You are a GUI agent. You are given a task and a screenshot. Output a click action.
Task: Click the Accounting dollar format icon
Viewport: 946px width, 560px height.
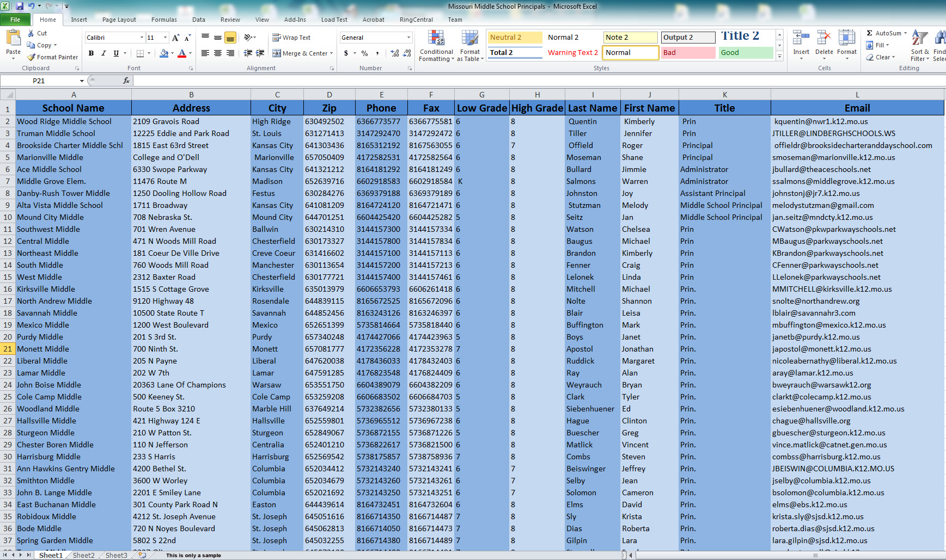point(346,53)
